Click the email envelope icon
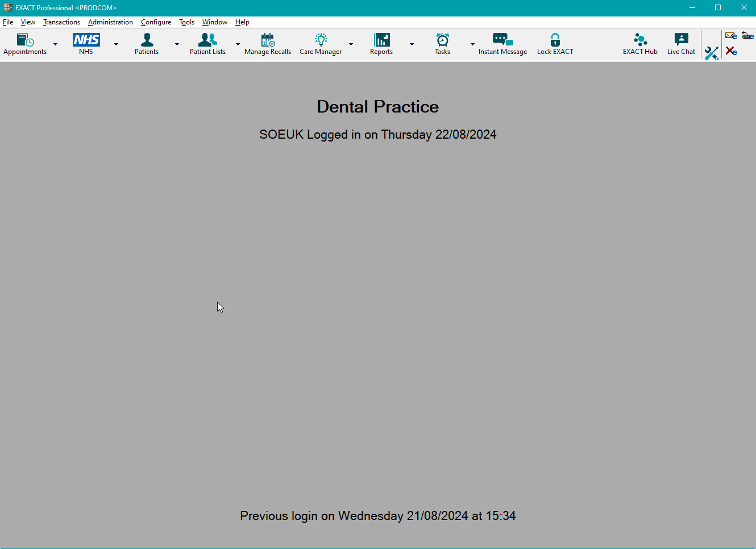Image resolution: width=756 pixels, height=549 pixels. (731, 35)
